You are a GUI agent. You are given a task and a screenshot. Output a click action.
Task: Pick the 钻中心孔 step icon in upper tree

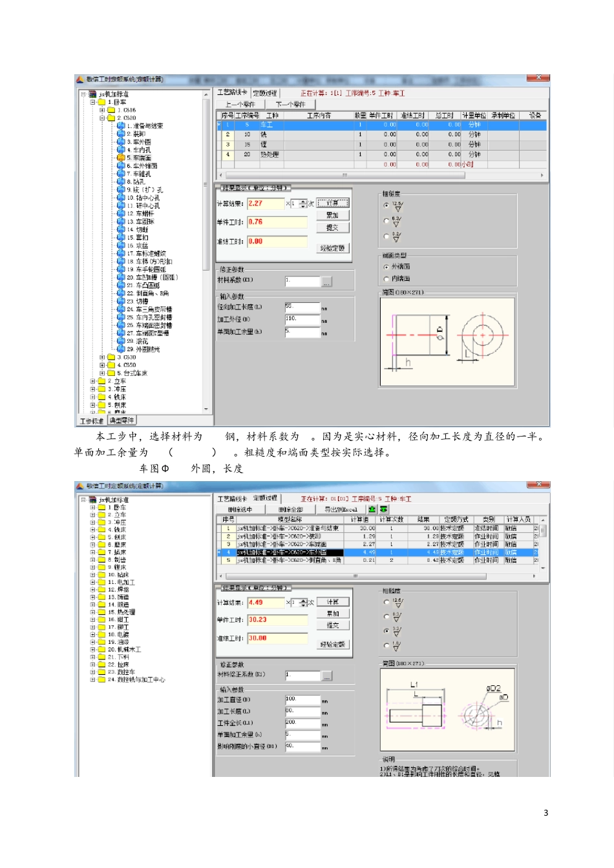121,198
